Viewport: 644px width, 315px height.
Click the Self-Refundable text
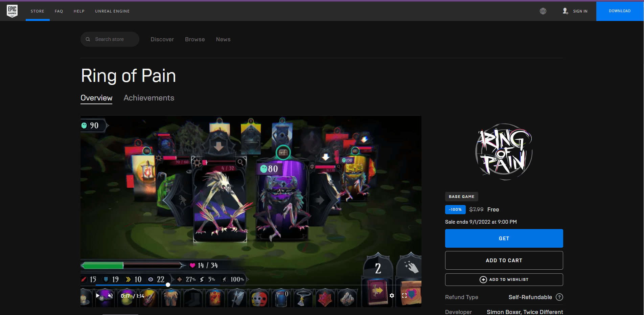(530, 297)
